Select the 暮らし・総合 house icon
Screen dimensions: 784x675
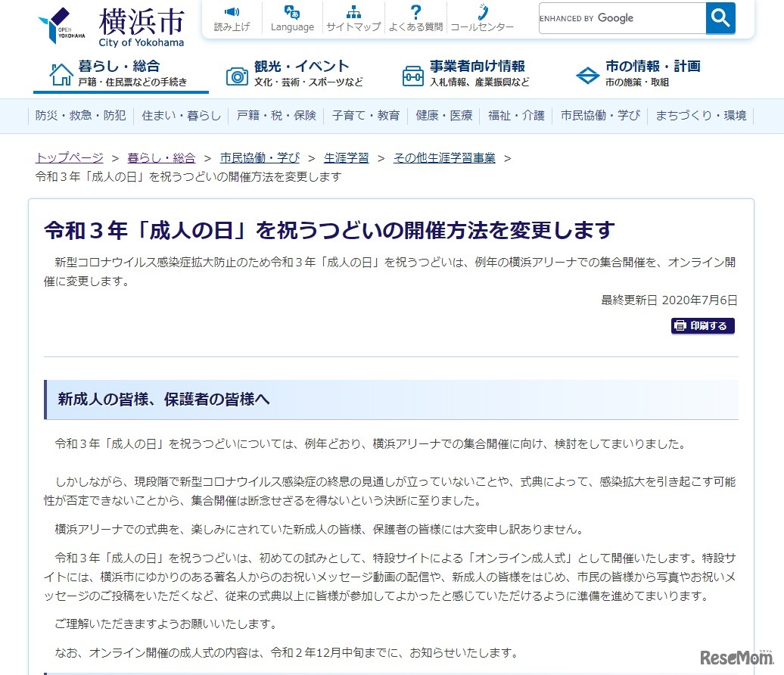(x=61, y=73)
